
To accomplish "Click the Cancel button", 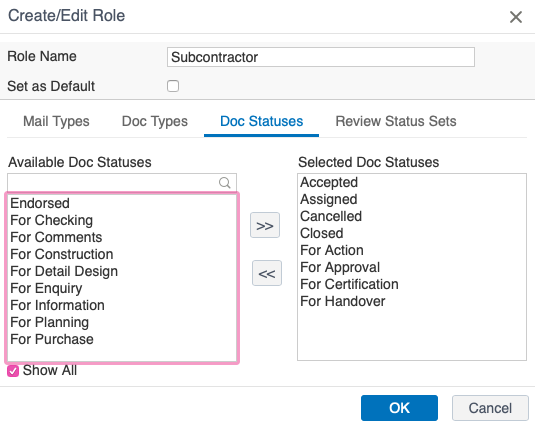I will 490,408.
